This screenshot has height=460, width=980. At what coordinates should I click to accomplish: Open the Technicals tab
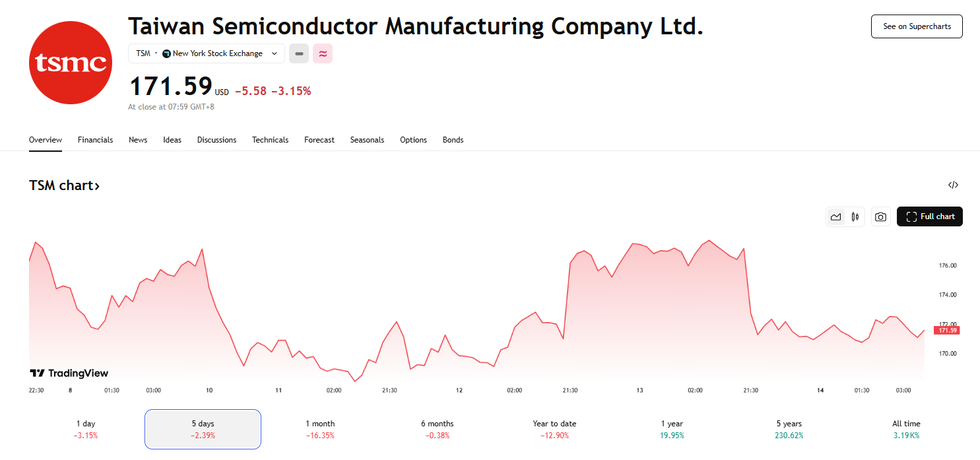click(x=270, y=140)
